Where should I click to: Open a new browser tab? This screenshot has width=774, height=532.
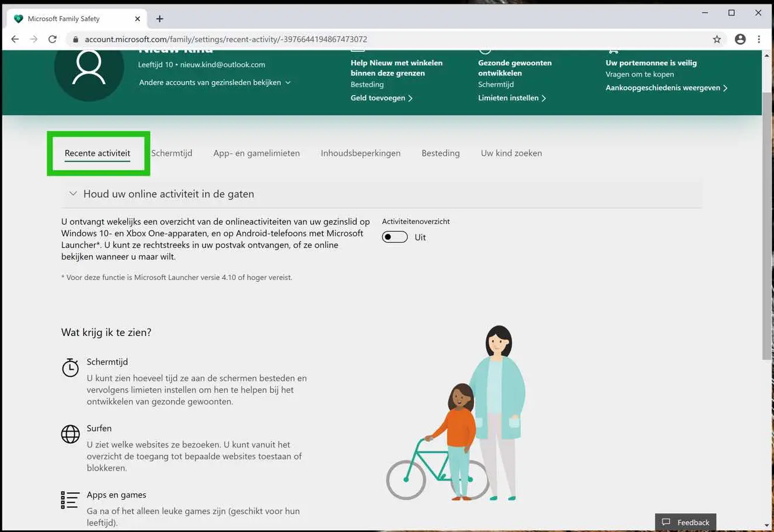159,19
